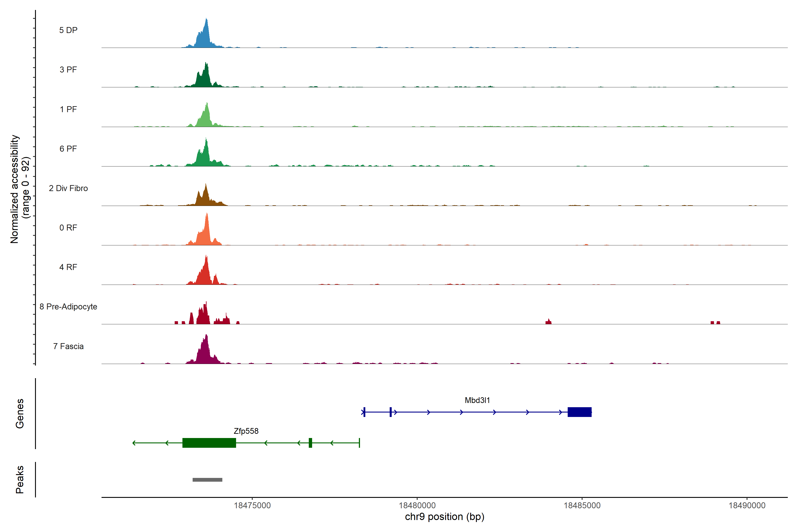
Task: Click the 7 Fascia track label
Action: pyautogui.click(x=68, y=346)
